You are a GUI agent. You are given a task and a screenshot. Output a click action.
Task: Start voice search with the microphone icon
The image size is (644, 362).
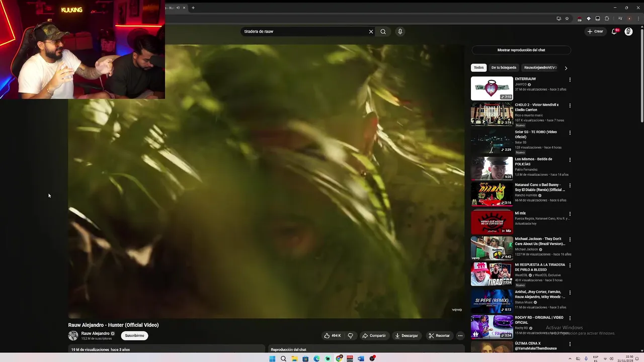point(400,32)
